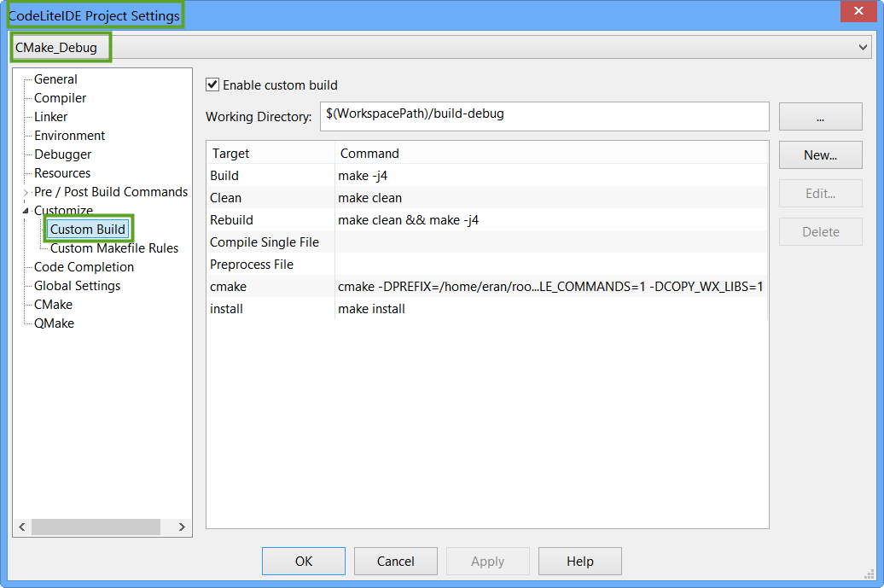Select the Customize tree item

(63, 211)
